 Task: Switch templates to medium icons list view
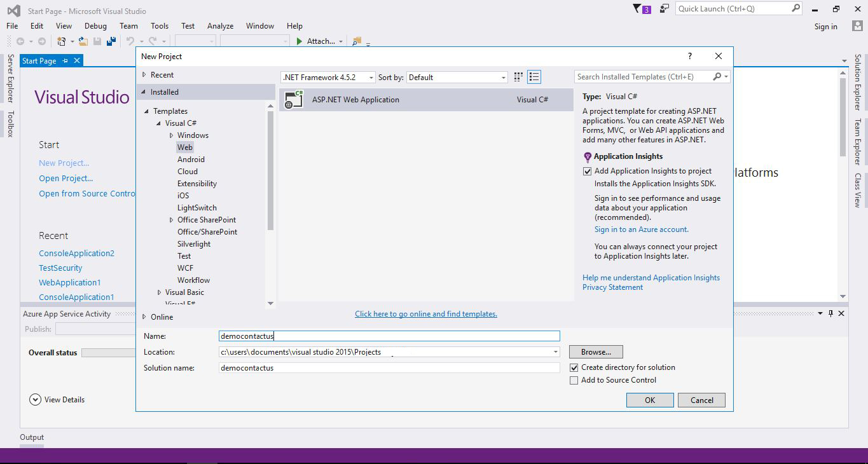[x=534, y=77]
